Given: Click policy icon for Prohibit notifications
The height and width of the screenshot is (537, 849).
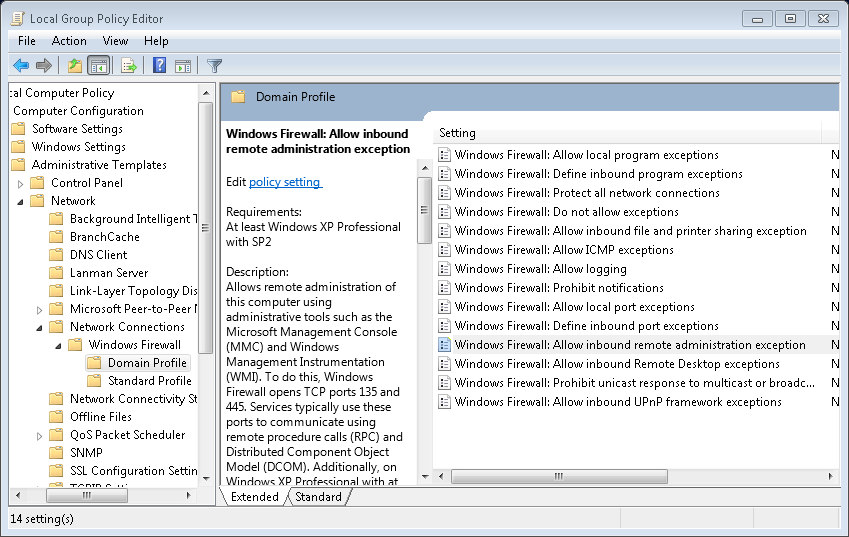Looking at the screenshot, I should [x=445, y=287].
